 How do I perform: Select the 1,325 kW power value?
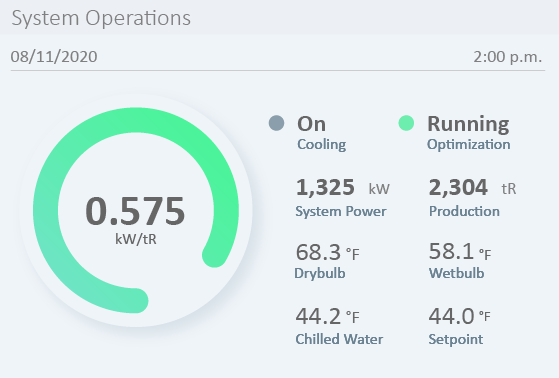[x=343, y=187]
